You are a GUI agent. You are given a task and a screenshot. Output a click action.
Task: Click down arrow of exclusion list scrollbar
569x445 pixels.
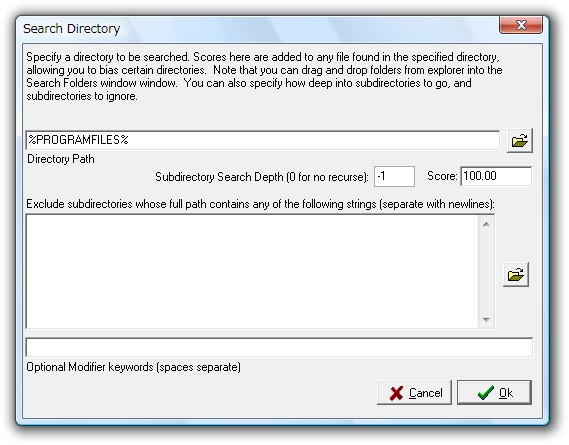[x=486, y=320]
